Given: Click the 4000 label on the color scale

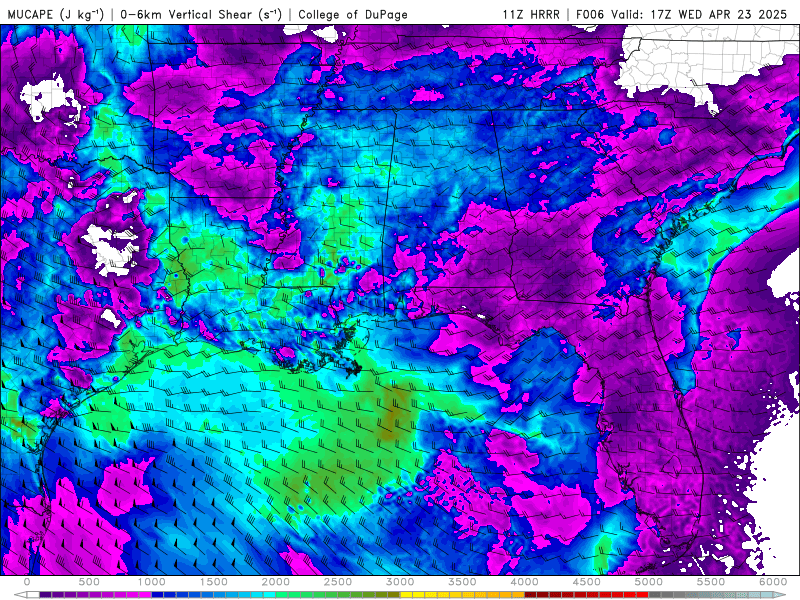Looking at the screenshot, I should [525, 582].
